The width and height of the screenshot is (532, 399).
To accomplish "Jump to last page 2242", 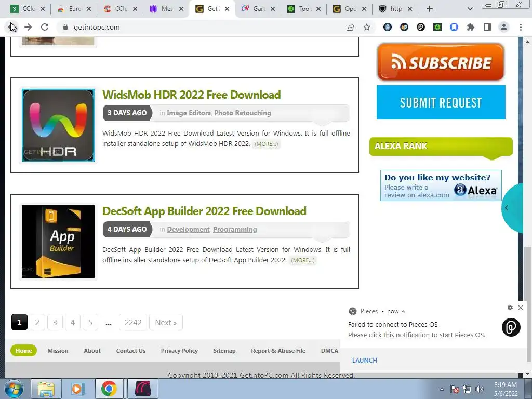I will 133,322.
